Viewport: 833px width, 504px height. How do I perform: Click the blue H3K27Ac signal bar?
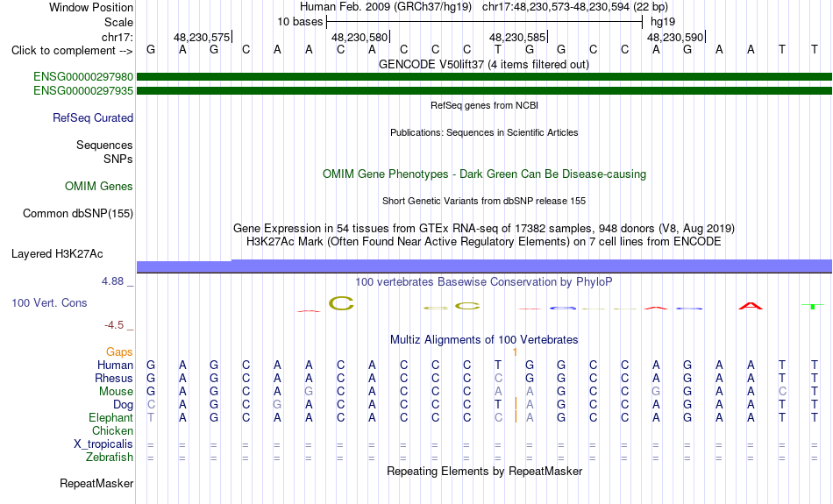[484, 266]
